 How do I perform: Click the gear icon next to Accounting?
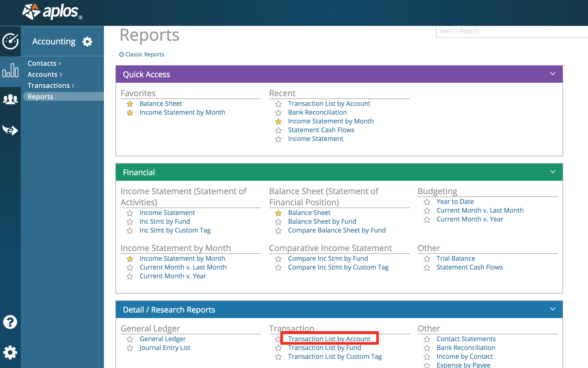point(87,41)
